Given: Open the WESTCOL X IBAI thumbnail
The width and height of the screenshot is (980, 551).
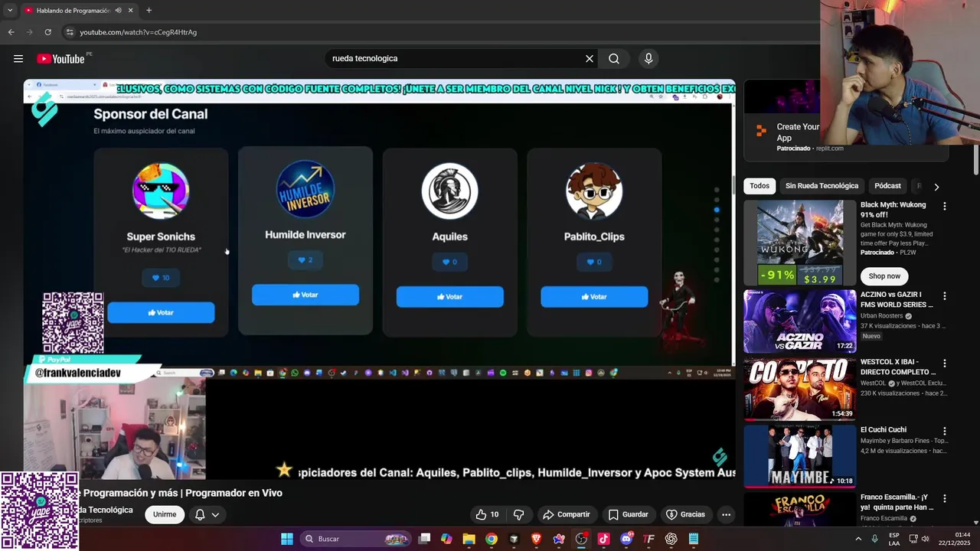Looking at the screenshot, I should (x=800, y=389).
